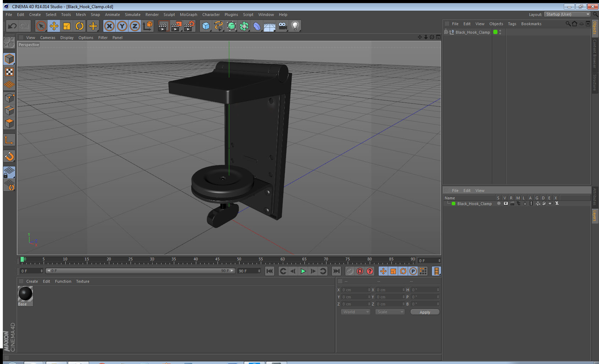This screenshot has height=364, width=599.
Task: Click Object Manager search icon
Action: pos(568,24)
